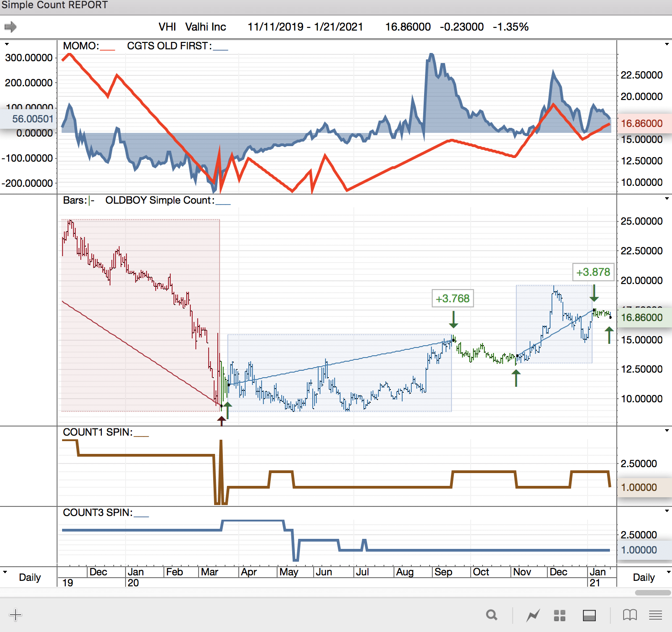Click the horizontal scrollbar thumb
The width and height of the screenshot is (672, 632).
tap(653, 593)
